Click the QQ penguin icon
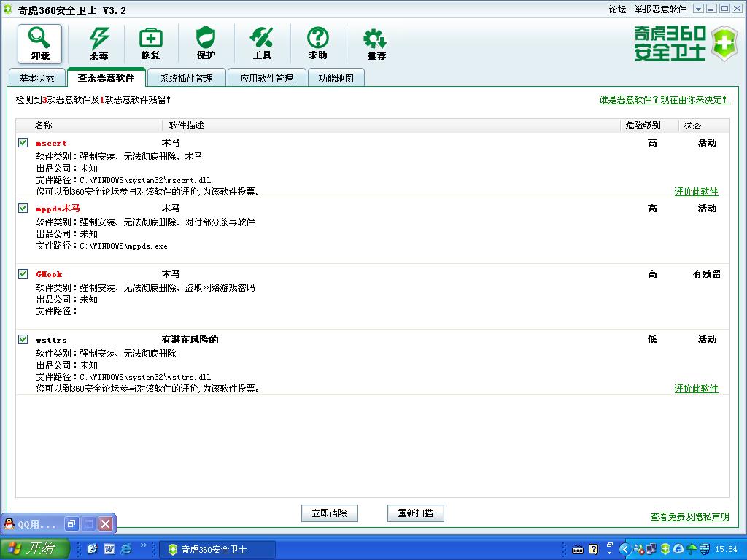This screenshot has width=747, height=560. pyautogui.click(x=9, y=524)
